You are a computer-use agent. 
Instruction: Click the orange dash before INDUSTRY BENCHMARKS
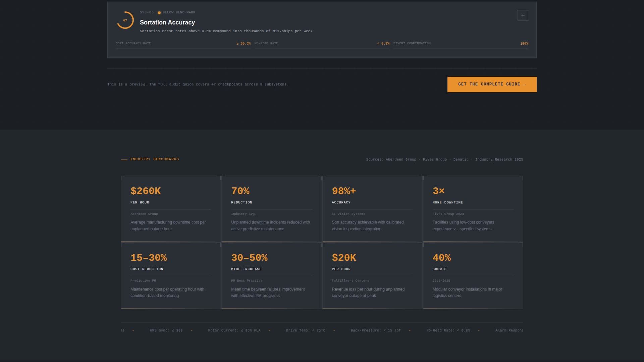(x=124, y=159)
